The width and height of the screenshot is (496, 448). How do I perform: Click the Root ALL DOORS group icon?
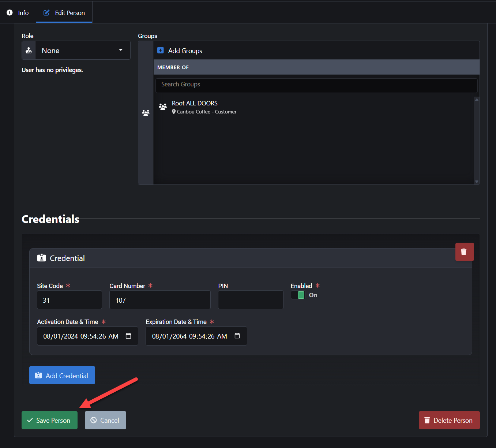(x=163, y=107)
